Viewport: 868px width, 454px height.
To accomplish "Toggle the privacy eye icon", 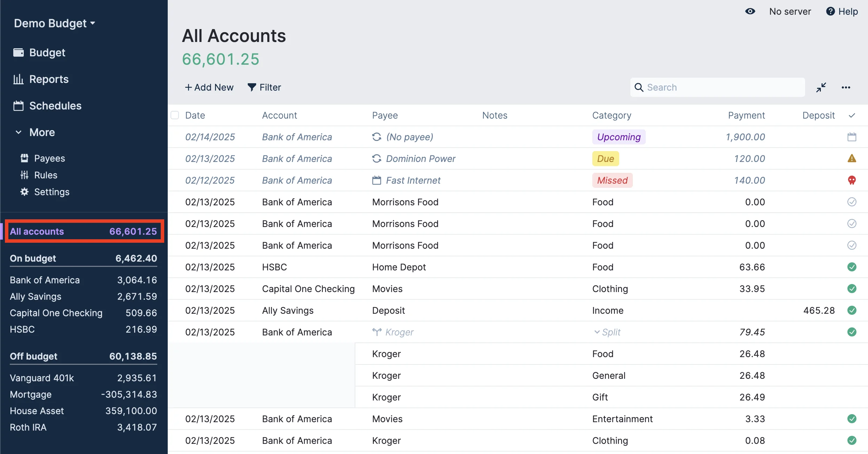I will pos(750,12).
